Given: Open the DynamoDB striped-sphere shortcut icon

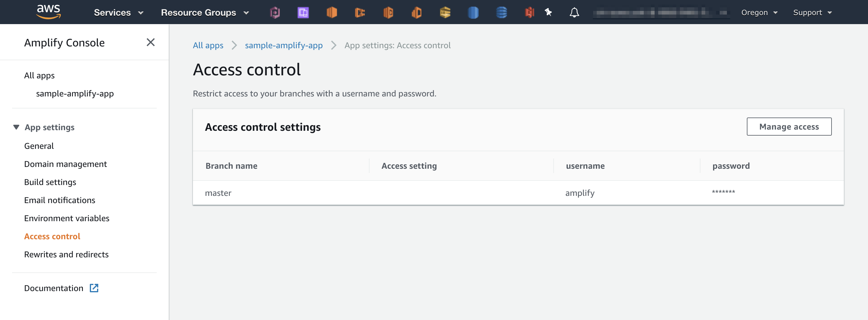Looking at the screenshot, I should [x=502, y=12].
